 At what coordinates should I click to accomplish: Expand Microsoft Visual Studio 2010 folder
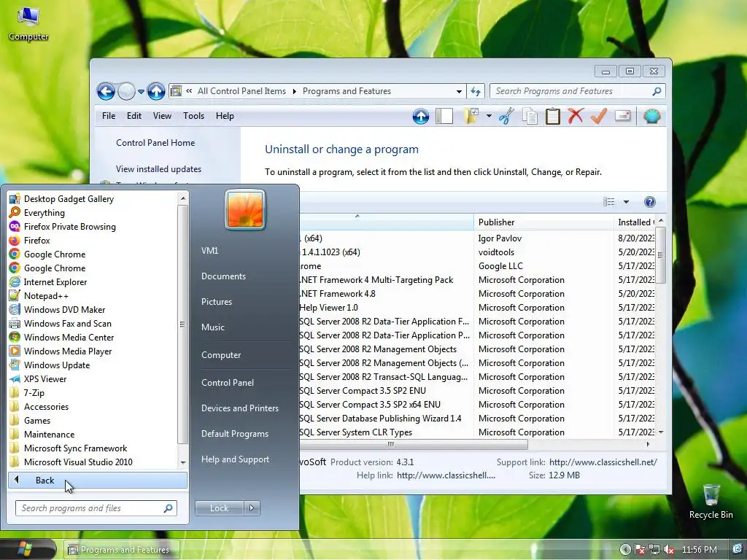click(x=78, y=462)
